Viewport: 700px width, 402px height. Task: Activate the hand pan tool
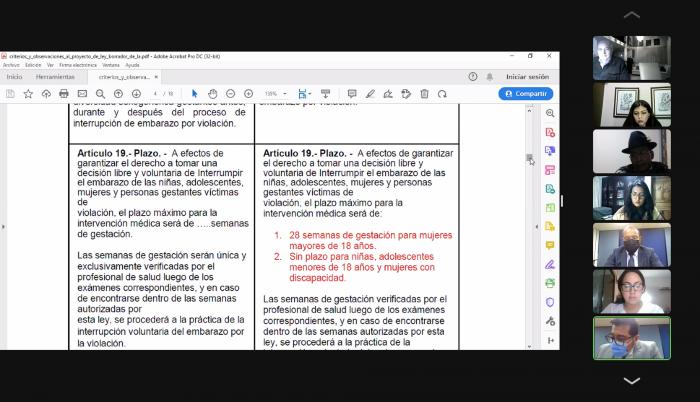tap(212, 94)
